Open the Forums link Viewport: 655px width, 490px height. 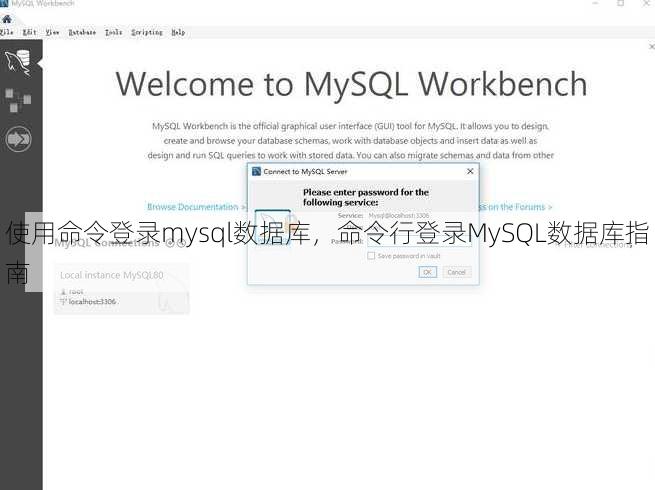515,207
